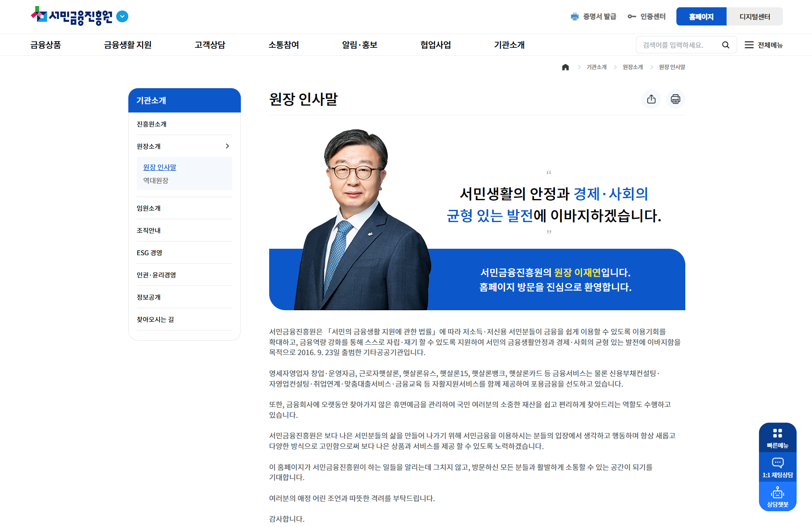Expand the dropdown arrow next to logo
The width and height of the screenshot is (812, 527).
click(x=122, y=17)
